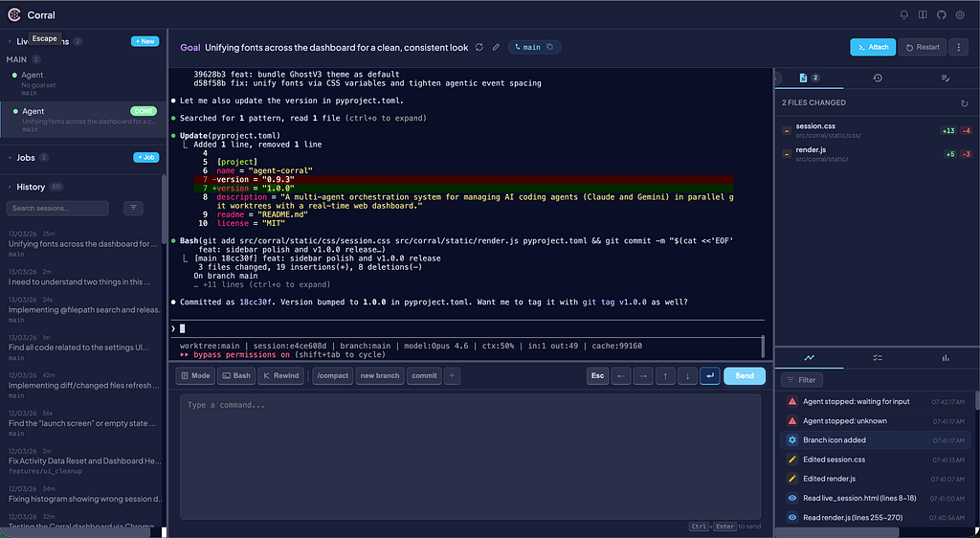Screen dimensions: 980x538
Task: Open the settings gear in header
Action: (960, 15)
